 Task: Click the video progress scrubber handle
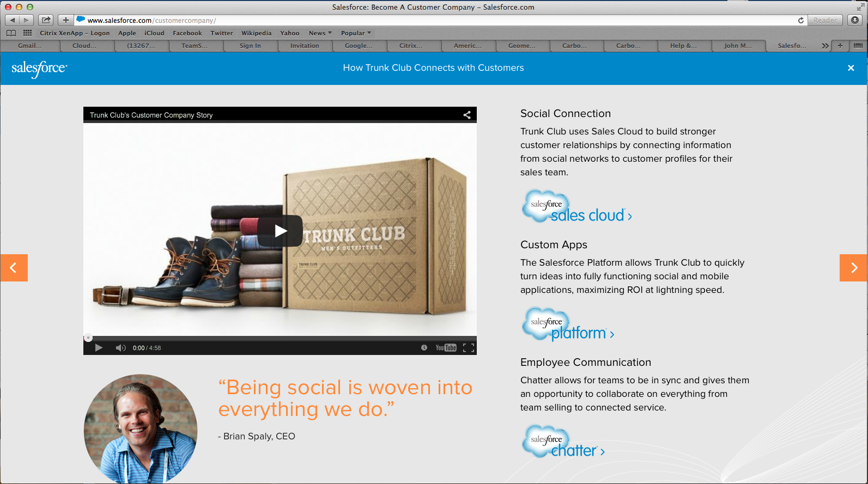tap(88, 338)
